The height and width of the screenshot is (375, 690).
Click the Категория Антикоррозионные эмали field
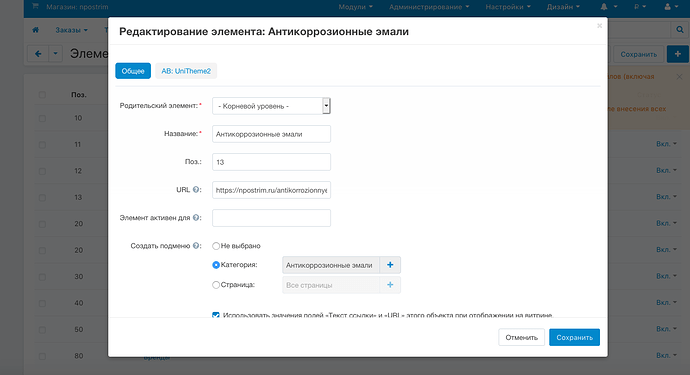coord(330,265)
